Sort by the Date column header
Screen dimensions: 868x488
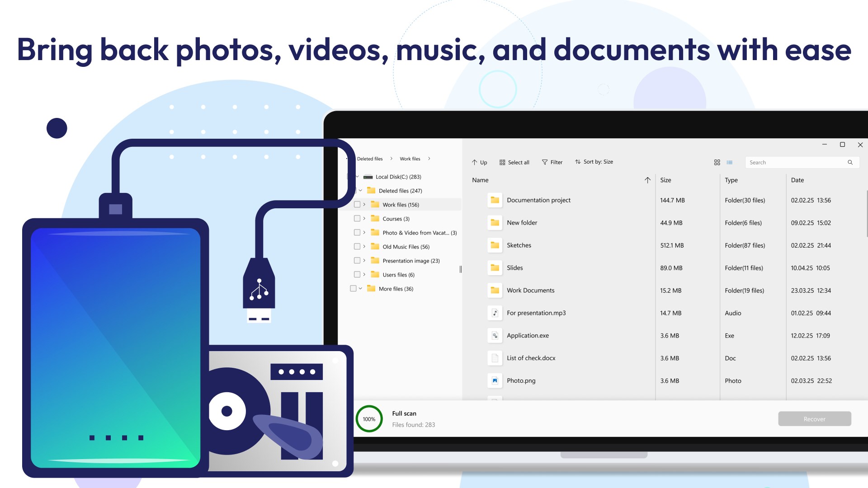coord(797,180)
